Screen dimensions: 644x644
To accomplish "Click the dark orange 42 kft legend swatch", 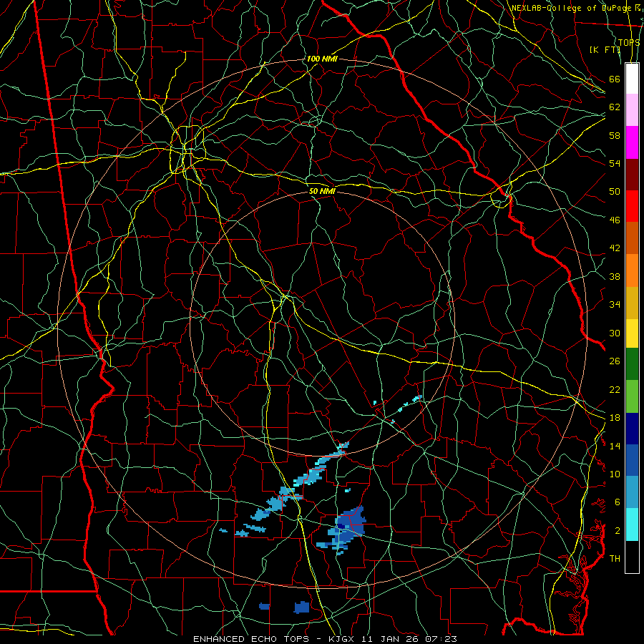I will click(x=632, y=238).
